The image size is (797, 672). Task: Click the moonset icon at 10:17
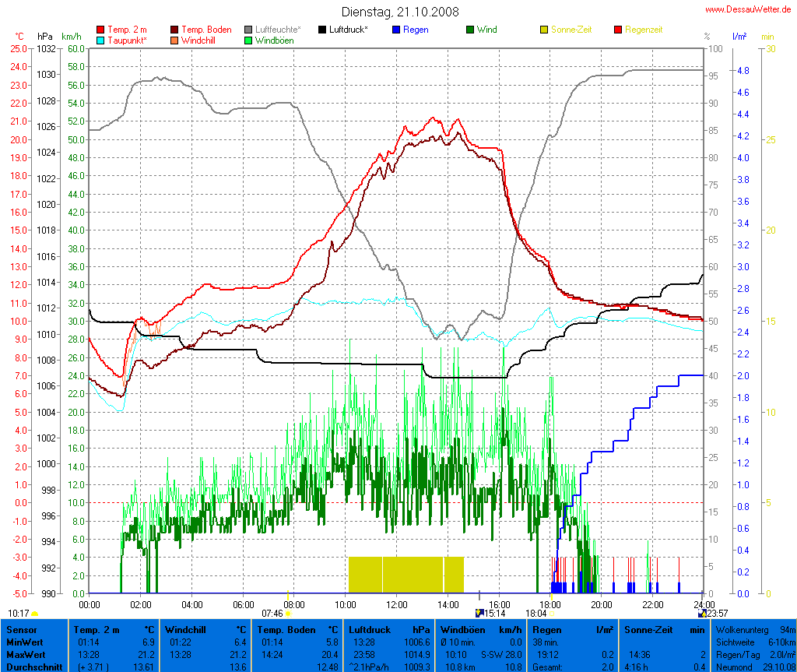pyautogui.click(x=34, y=614)
